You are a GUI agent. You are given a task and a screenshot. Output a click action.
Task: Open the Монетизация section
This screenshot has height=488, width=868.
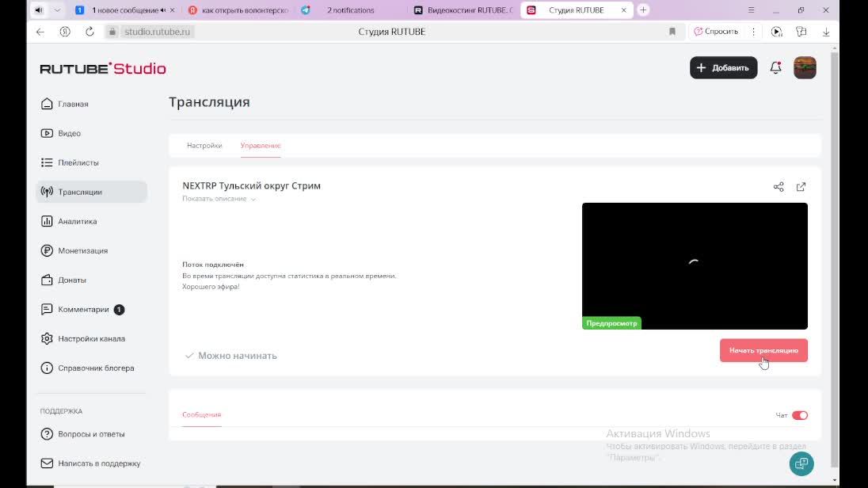(74, 251)
